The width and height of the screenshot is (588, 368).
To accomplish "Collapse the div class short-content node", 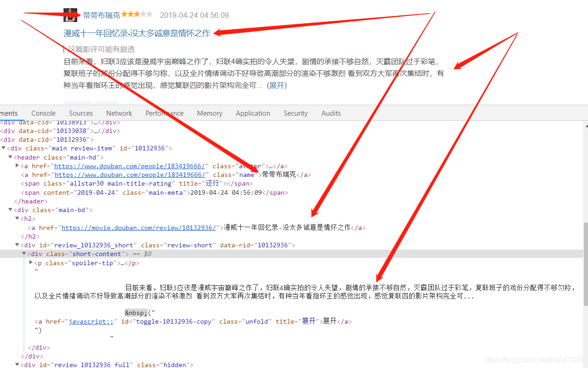I will (x=24, y=254).
